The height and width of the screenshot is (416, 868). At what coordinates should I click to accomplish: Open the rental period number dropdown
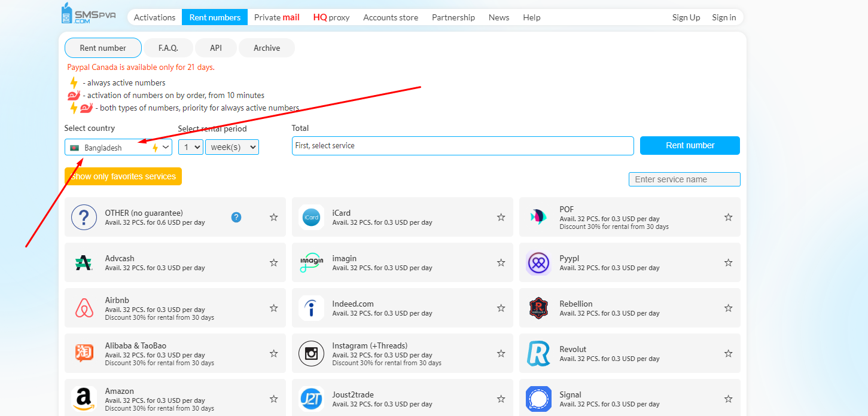point(191,147)
